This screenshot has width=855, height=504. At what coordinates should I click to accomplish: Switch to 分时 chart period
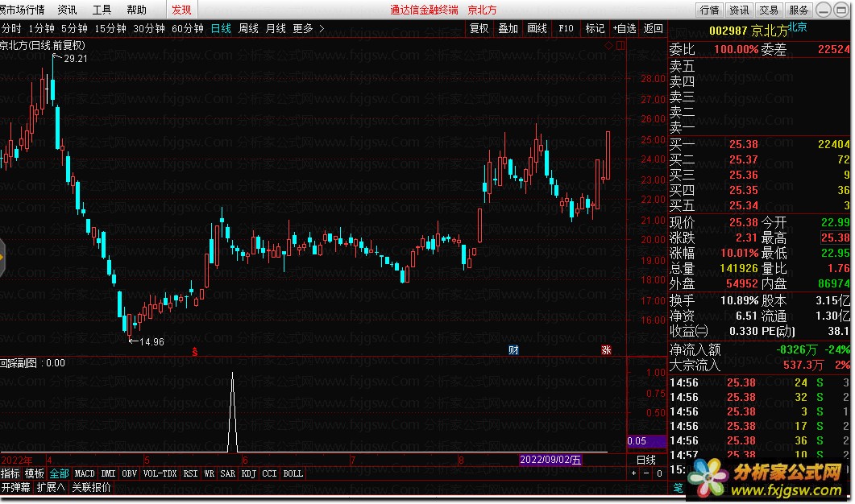pyautogui.click(x=11, y=28)
